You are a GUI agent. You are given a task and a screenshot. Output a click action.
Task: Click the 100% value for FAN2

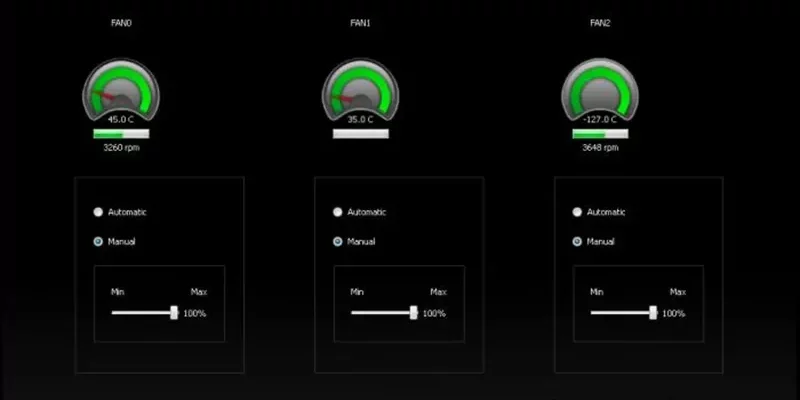[673, 314]
